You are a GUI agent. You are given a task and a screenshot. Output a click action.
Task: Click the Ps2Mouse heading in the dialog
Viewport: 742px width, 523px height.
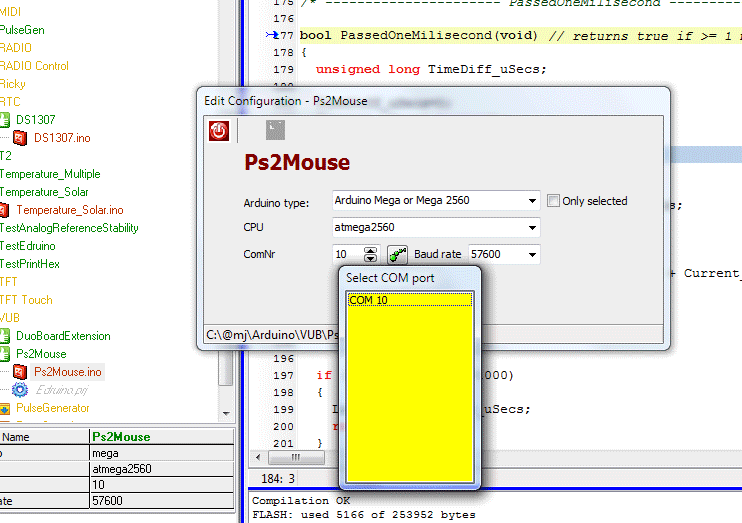coord(297,163)
